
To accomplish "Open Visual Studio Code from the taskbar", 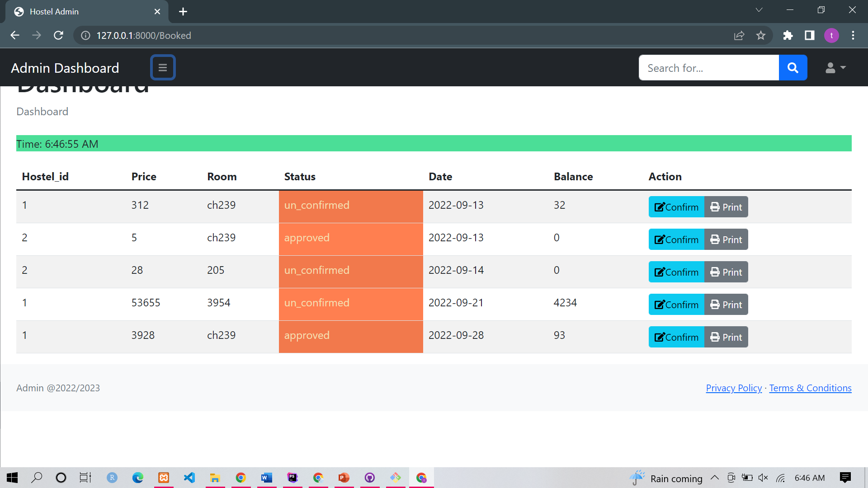I will (189, 478).
